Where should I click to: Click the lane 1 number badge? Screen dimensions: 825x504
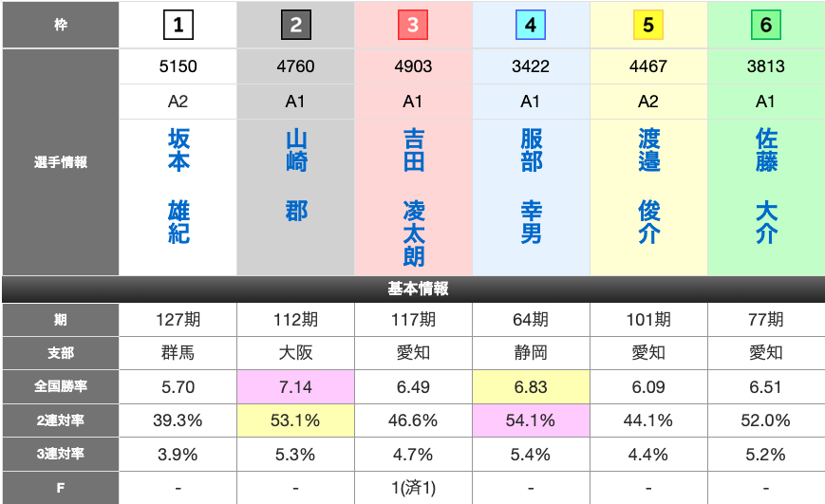(x=178, y=26)
